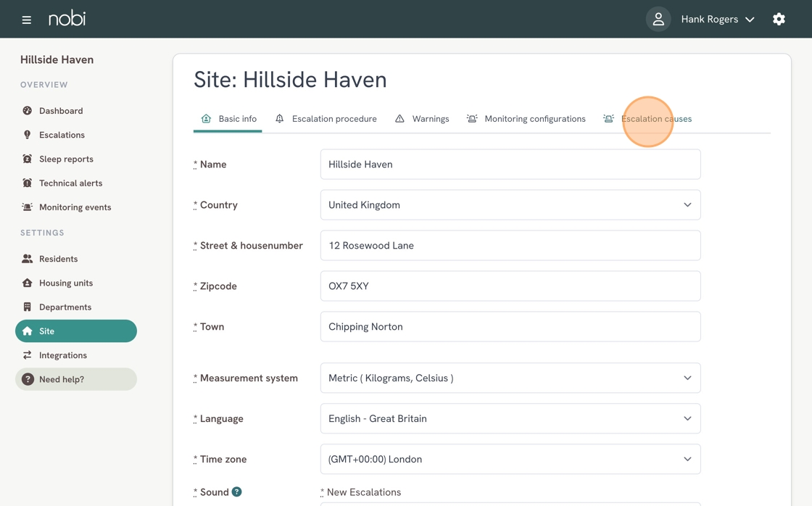
Task: Click the Technical alerts alarm icon
Action: [28, 183]
